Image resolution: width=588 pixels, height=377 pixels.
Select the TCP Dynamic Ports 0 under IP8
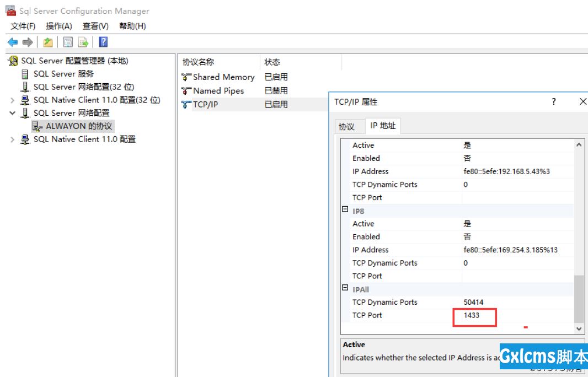[x=466, y=263]
